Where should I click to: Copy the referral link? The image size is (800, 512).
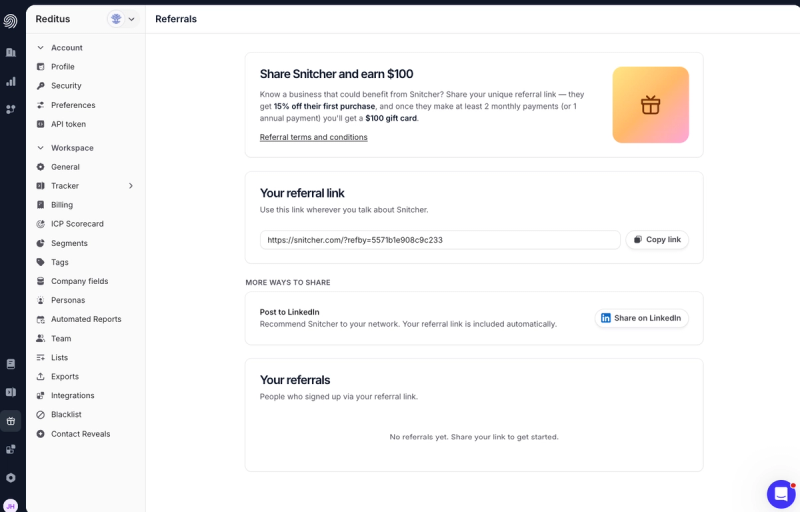pos(657,240)
